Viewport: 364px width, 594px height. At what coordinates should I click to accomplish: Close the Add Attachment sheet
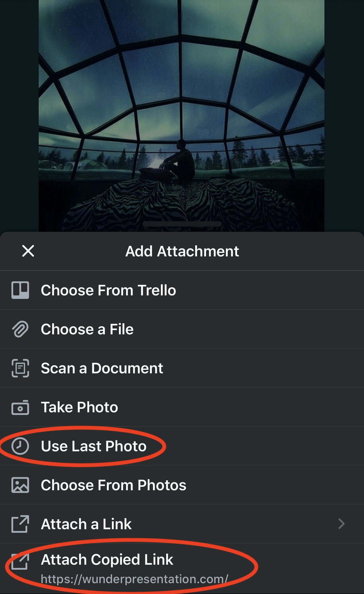point(28,251)
